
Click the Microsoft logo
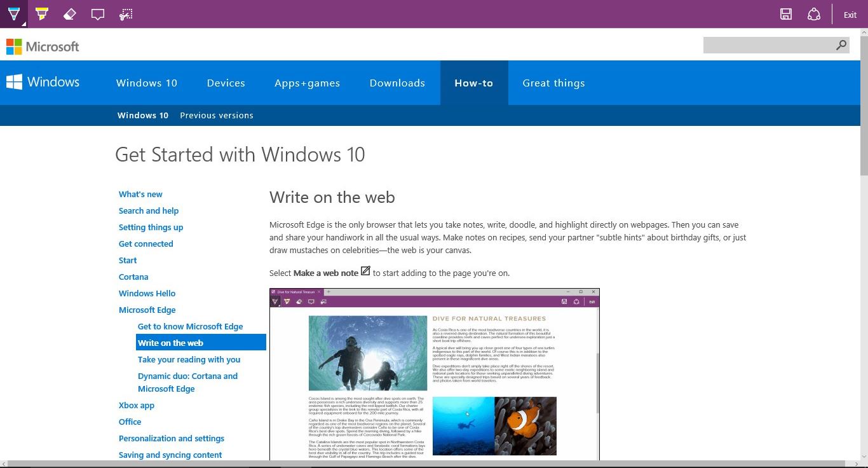tap(43, 46)
